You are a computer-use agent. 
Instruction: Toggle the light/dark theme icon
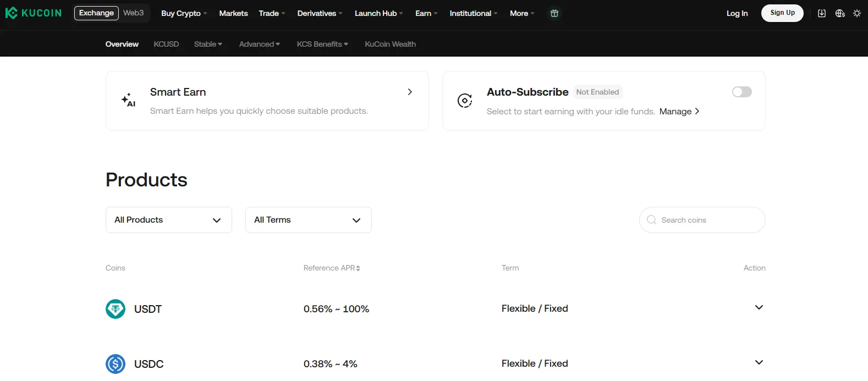point(857,13)
